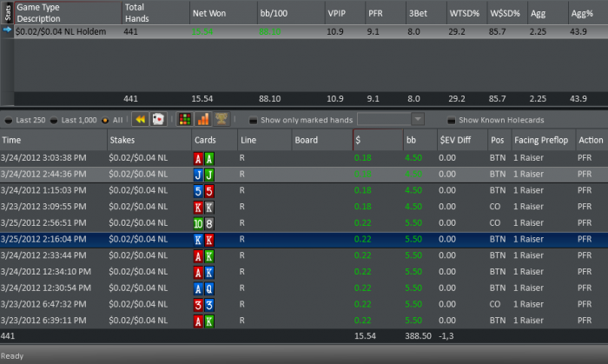Viewport: 608px width, 364px height.
Task: Select the $0.02/$0.04 NL Holdem row
Action: pos(311,31)
